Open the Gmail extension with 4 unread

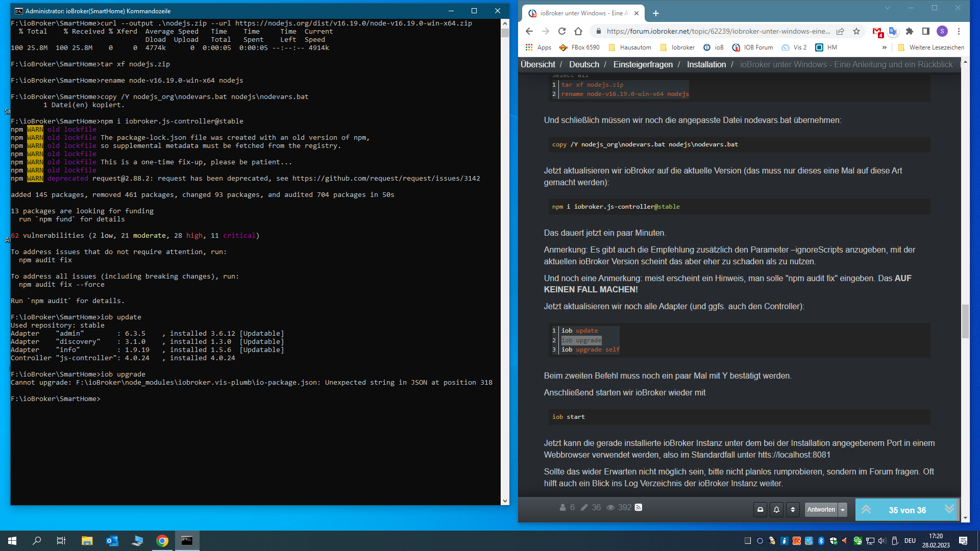pos(877,32)
